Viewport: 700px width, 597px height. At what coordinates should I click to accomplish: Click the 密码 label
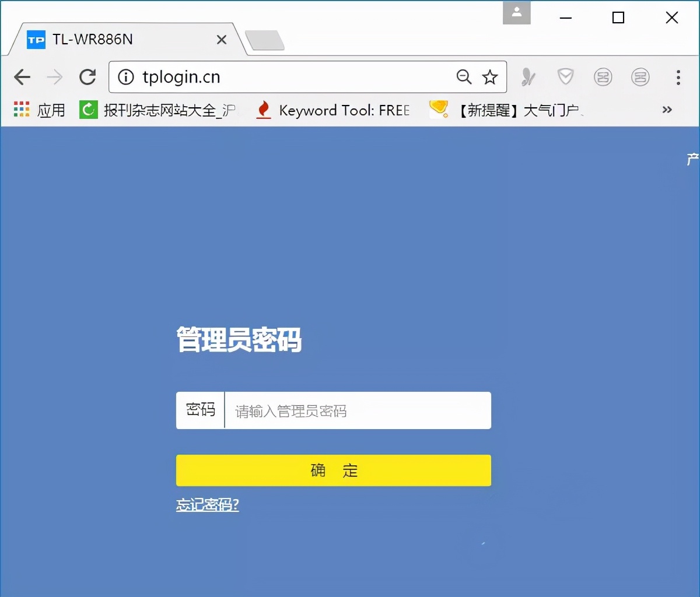[x=201, y=410]
